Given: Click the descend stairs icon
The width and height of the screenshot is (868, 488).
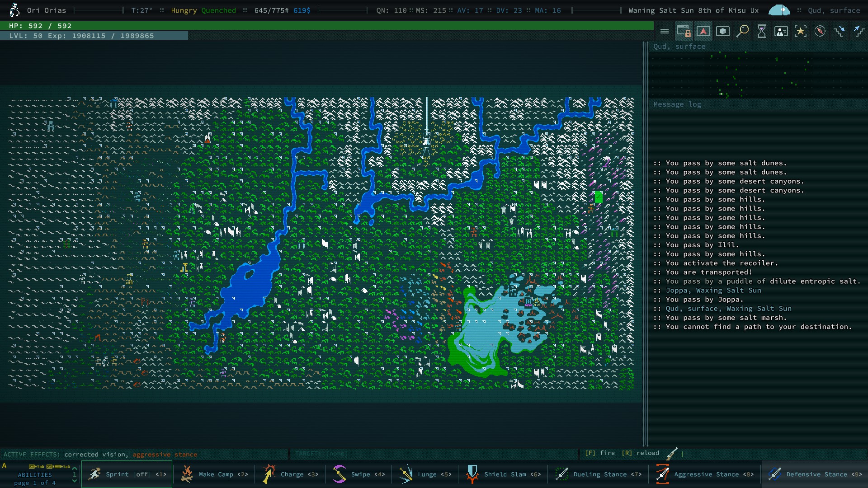Looking at the screenshot, I should click(x=839, y=31).
